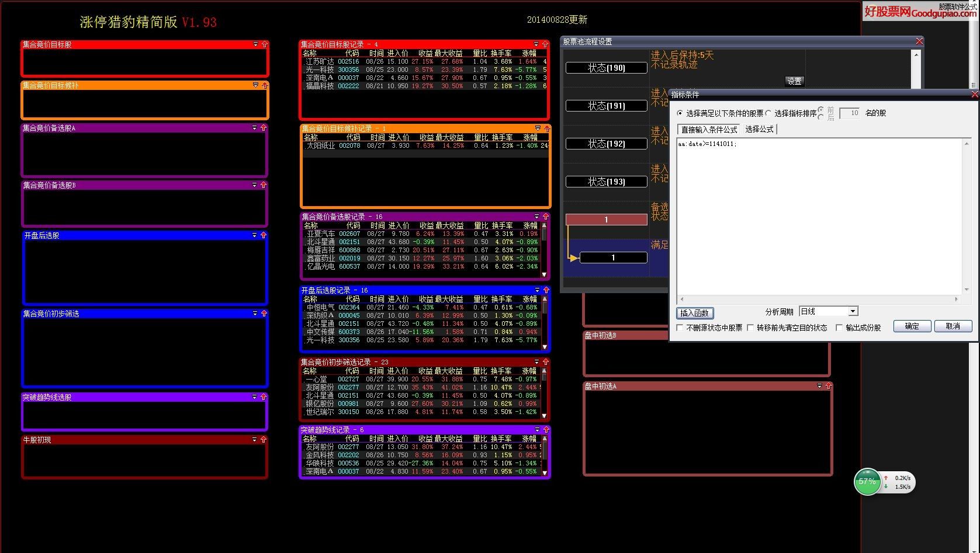Click red up-arrow icon on 牛股初现 panel
The width and height of the screenshot is (980, 553).
(x=264, y=440)
